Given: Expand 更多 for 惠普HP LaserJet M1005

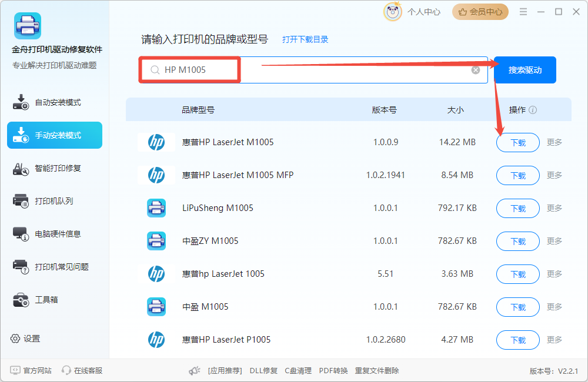Looking at the screenshot, I should point(554,142).
